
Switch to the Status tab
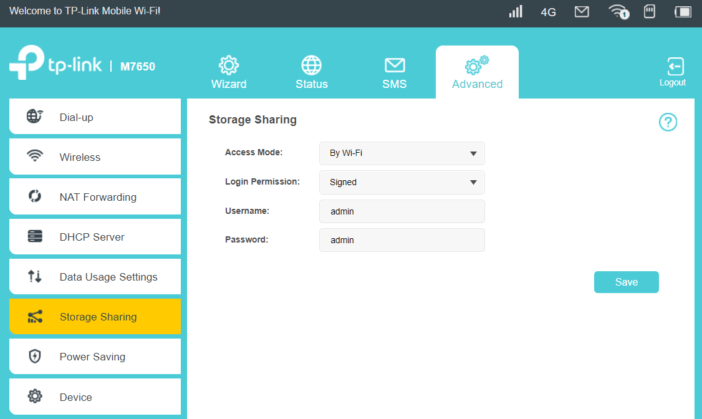tap(311, 72)
